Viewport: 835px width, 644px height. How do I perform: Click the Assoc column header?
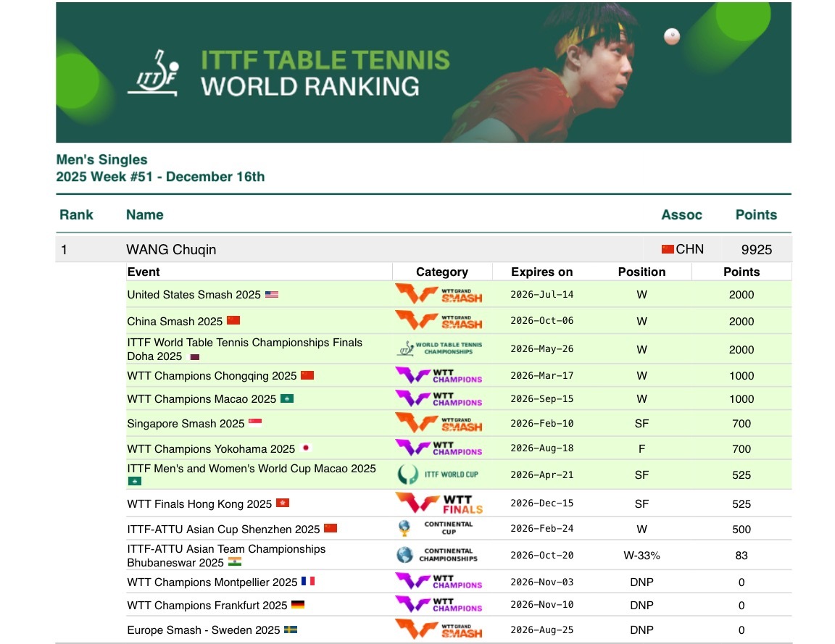[681, 215]
